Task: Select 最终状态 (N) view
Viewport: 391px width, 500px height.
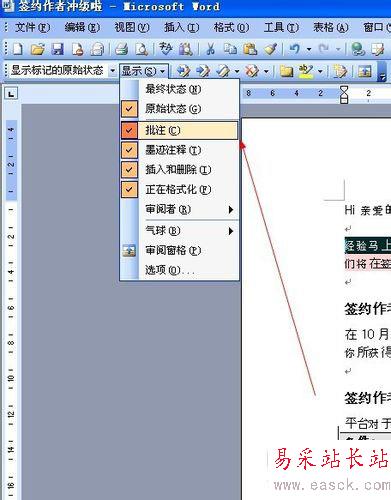Action: coord(179,89)
